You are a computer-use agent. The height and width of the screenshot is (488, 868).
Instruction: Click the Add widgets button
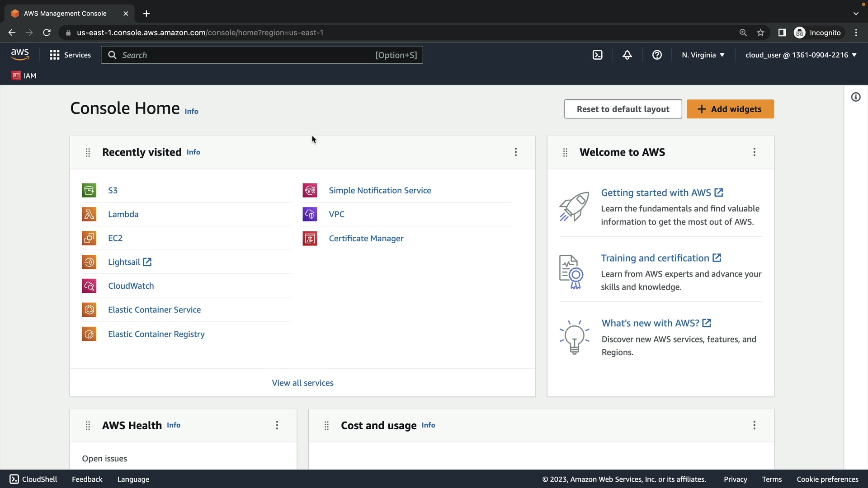point(730,109)
